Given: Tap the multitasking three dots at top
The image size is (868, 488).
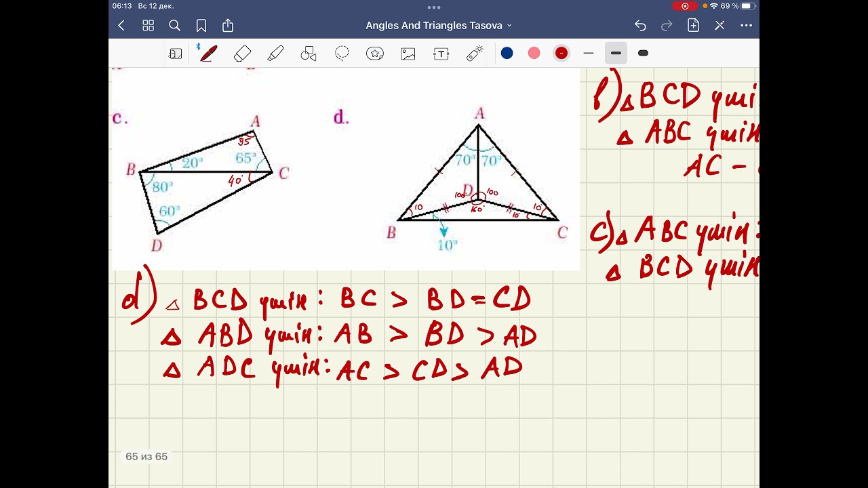Looking at the screenshot, I should pos(434,7).
